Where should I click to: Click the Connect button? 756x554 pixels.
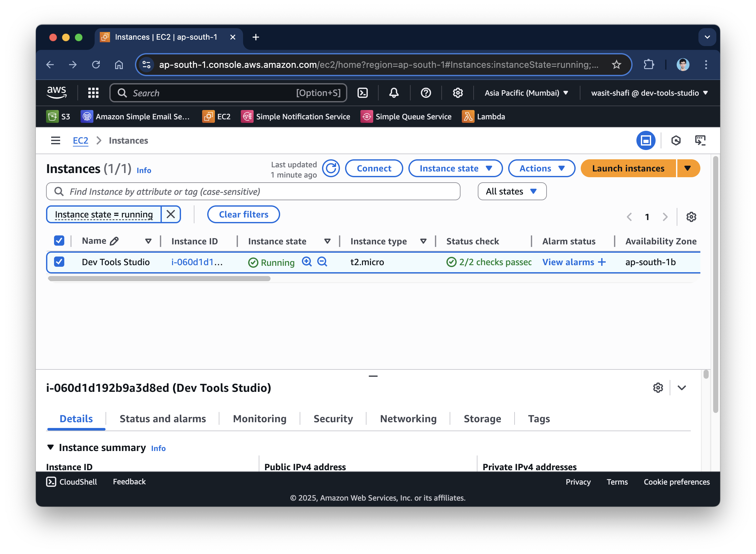374,168
